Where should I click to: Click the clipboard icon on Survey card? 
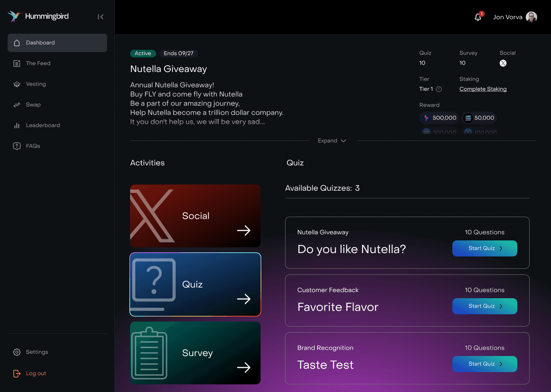point(149,353)
